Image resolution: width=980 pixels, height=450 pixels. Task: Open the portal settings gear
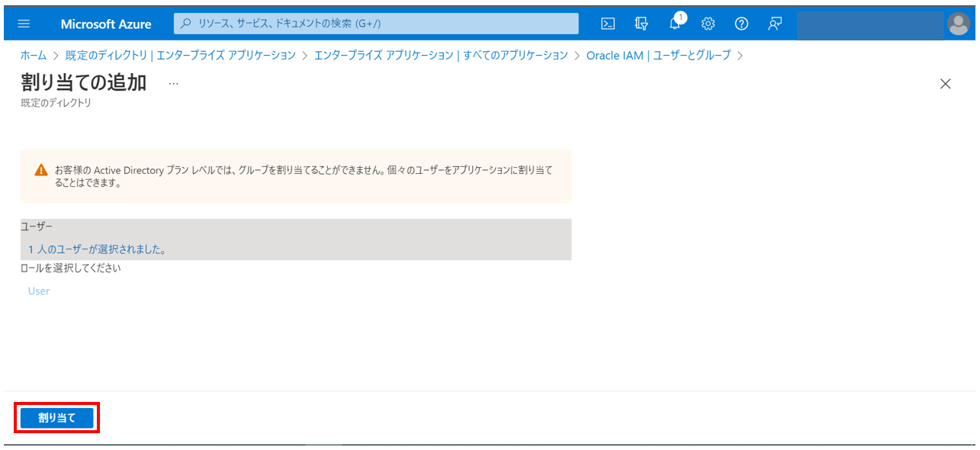pos(708,24)
